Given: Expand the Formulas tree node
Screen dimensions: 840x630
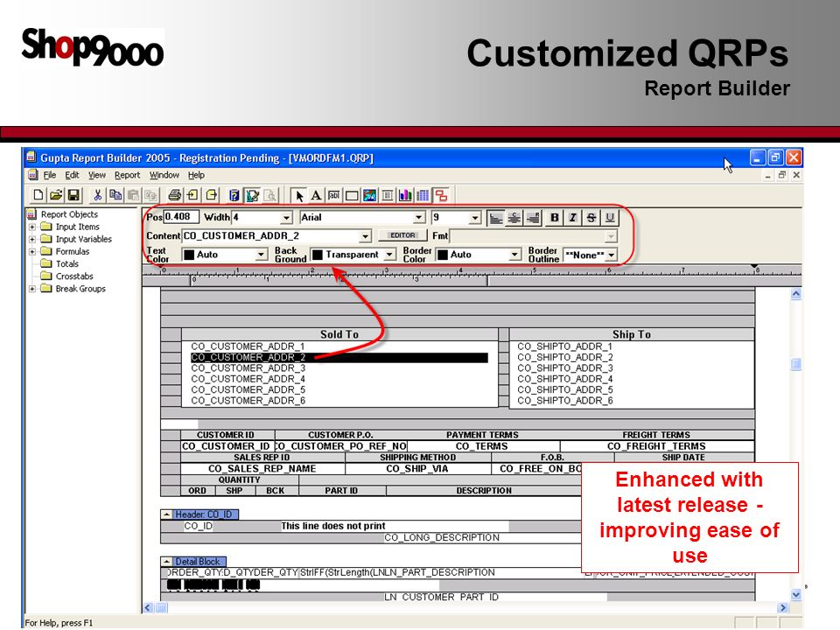Looking at the screenshot, I should 32,251.
